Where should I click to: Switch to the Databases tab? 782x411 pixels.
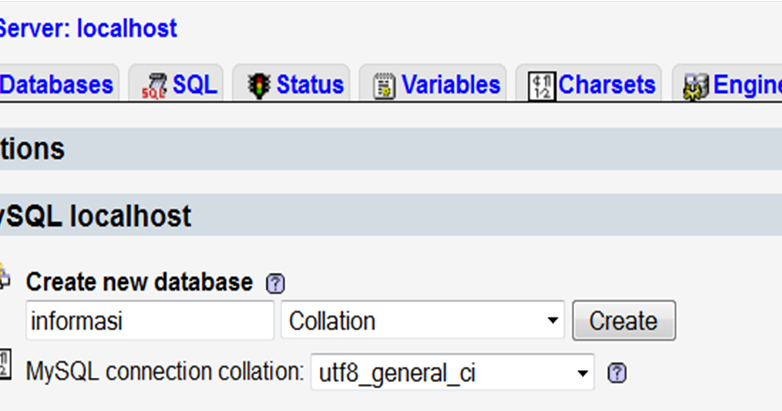click(x=56, y=85)
